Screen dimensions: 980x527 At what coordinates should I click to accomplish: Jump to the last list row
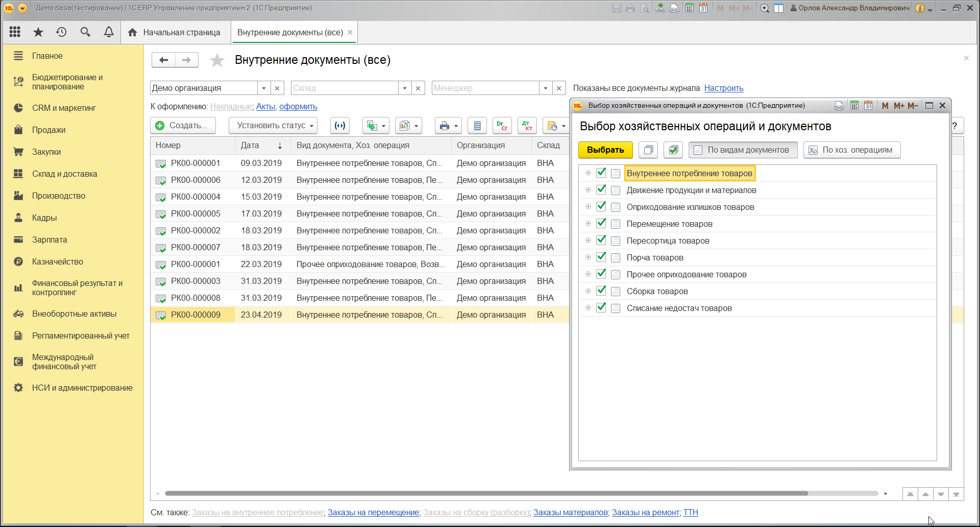(x=956, y=494)
